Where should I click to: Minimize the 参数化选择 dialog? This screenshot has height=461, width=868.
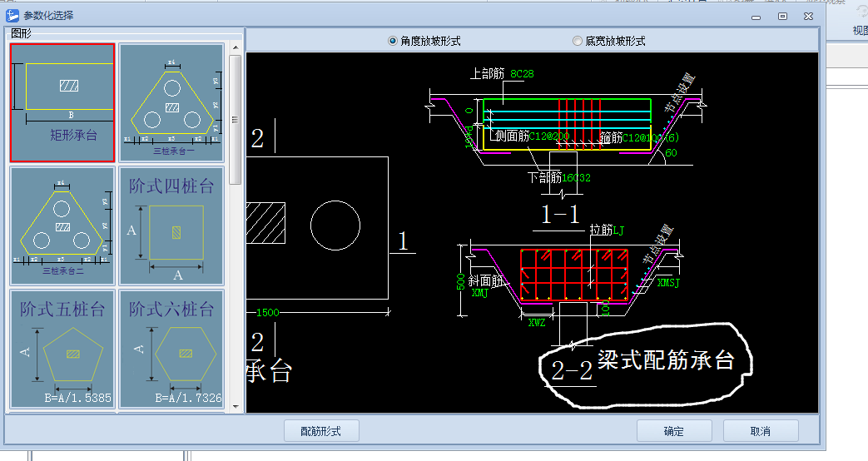(756, 17)
